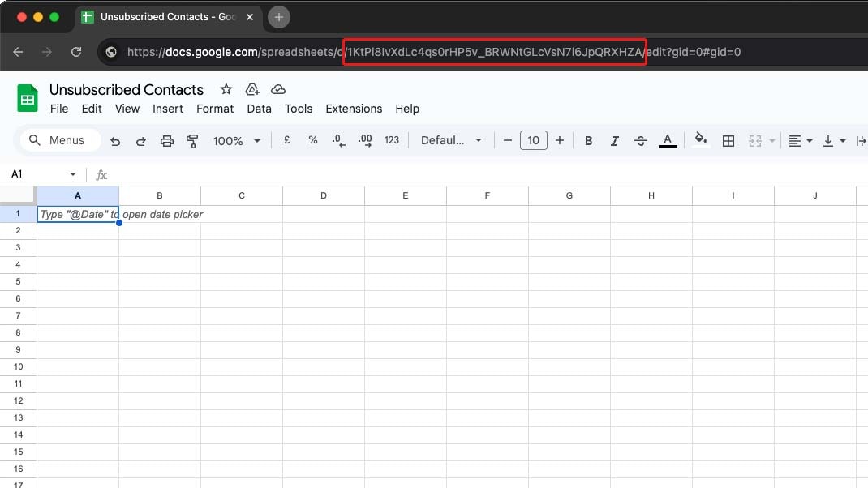Open the Edit menu
Viewport: 868px width, 488px height.
click(x=92, y=109)
